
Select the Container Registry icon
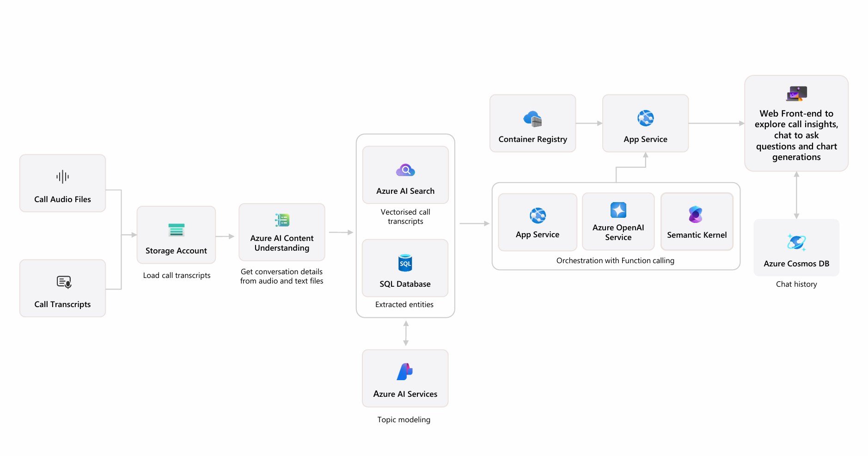point(532,118)
